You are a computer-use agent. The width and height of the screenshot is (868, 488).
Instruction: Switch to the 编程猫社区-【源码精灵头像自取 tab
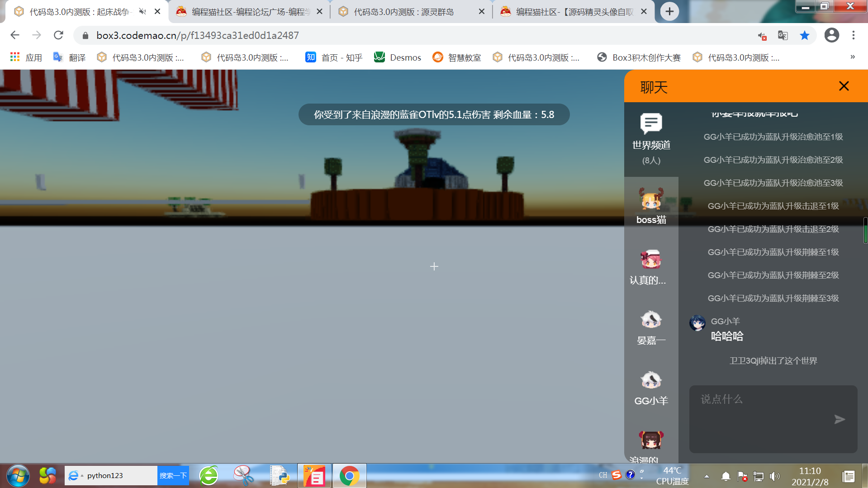573,12
